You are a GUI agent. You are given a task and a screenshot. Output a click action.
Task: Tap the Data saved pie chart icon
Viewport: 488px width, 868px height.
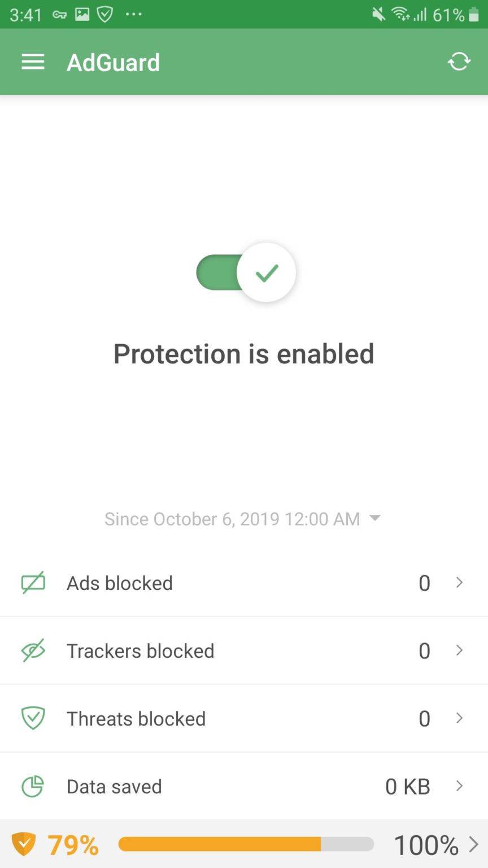[33, 786]
